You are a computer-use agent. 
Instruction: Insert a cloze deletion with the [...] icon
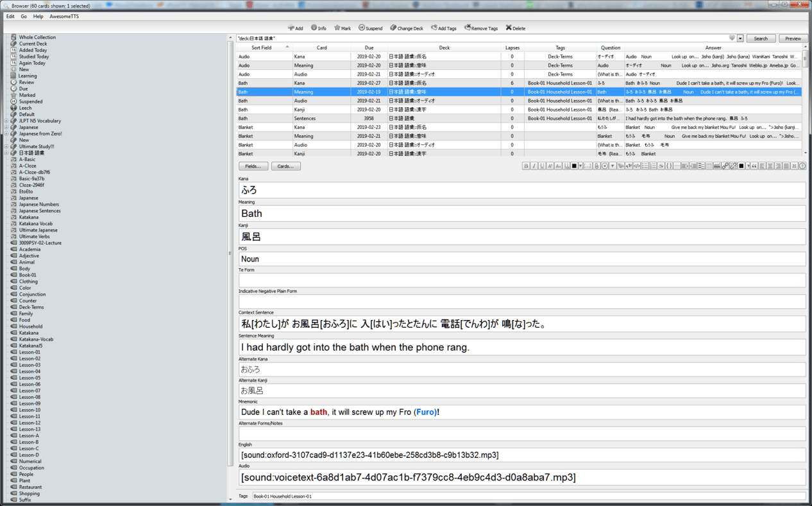point(588,166)
